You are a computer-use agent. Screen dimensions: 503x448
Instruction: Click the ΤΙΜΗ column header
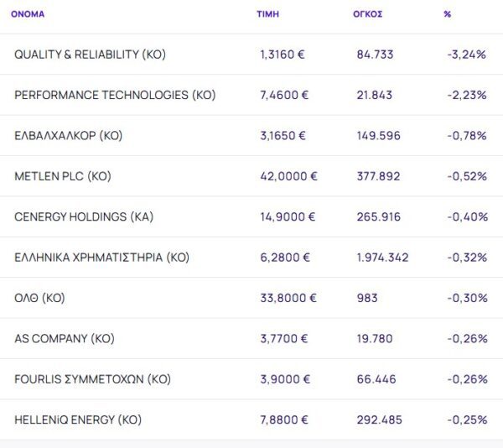pyautogui.click(x=267, y=14)
